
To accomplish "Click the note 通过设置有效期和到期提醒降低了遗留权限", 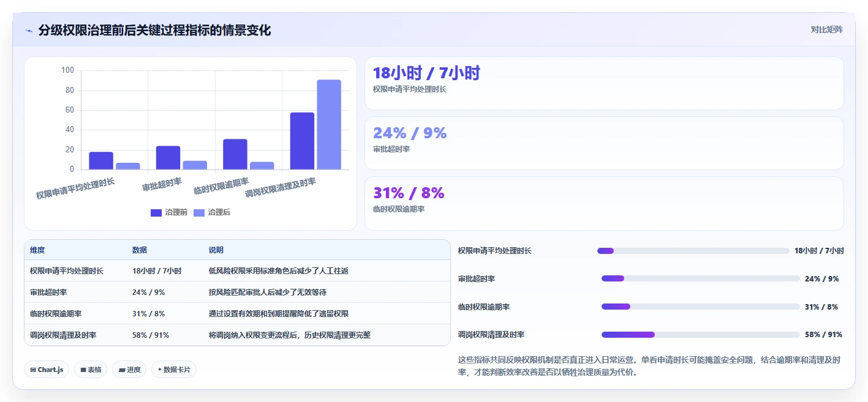I will pyautogui.click(x=279, y=313).
